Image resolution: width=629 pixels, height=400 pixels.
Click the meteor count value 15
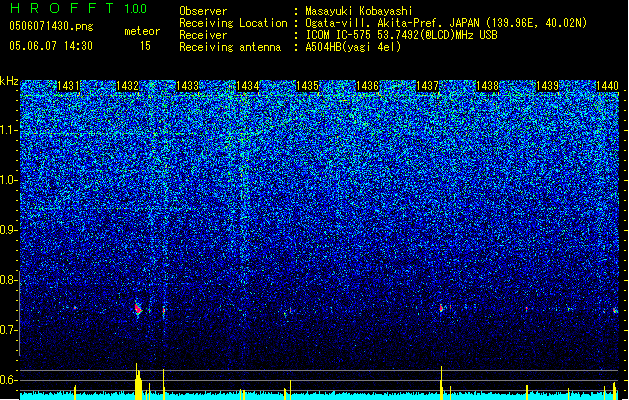[145, 46]
